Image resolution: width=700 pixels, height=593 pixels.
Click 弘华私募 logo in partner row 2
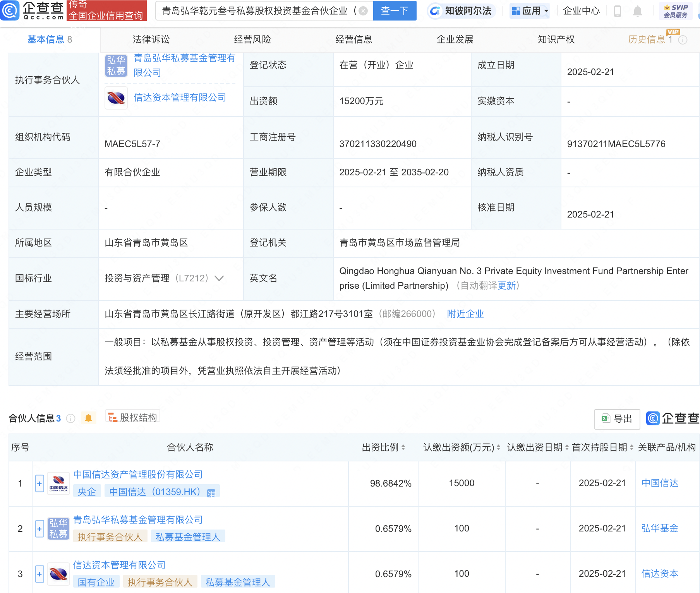tap(58, 529)
